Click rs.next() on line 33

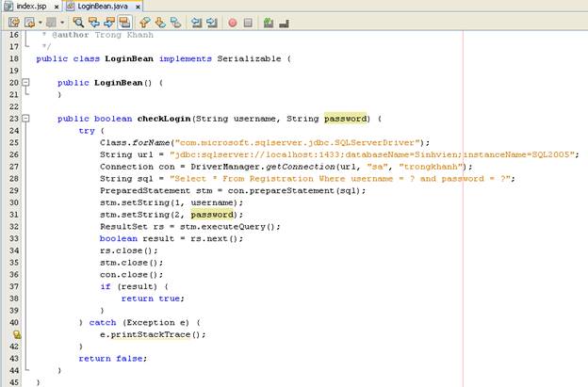coord(217,238)
